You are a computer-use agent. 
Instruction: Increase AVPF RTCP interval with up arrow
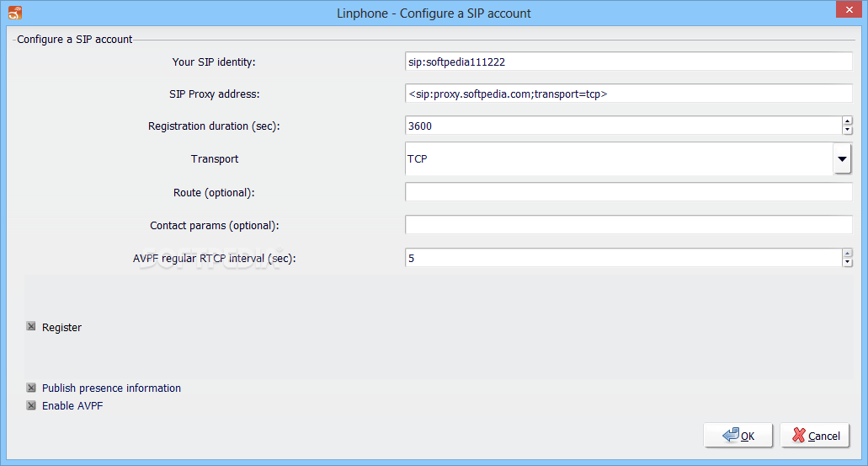point(847,254)
